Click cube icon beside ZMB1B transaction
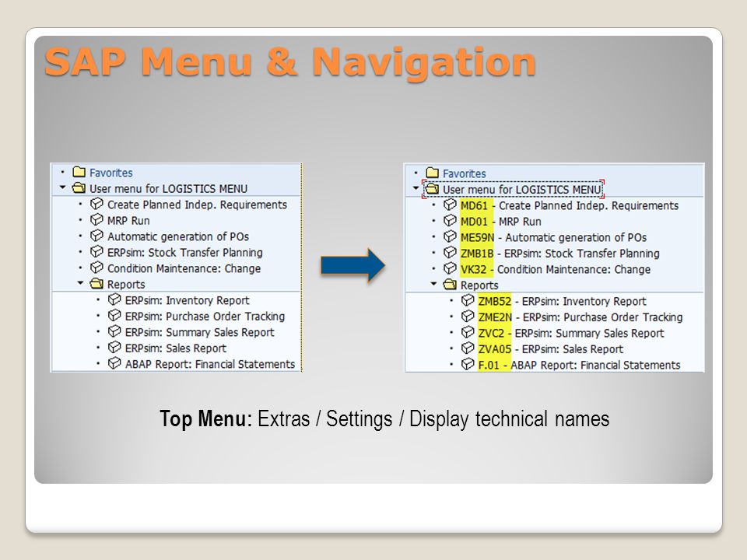The width and height of the screenshot is (747, 560). click(x=450, y=252)
